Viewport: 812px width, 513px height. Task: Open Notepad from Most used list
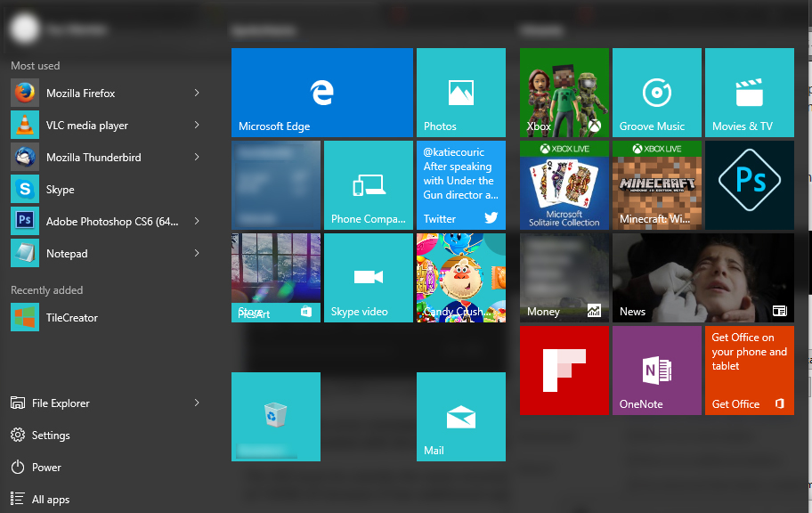pos(105,254)
